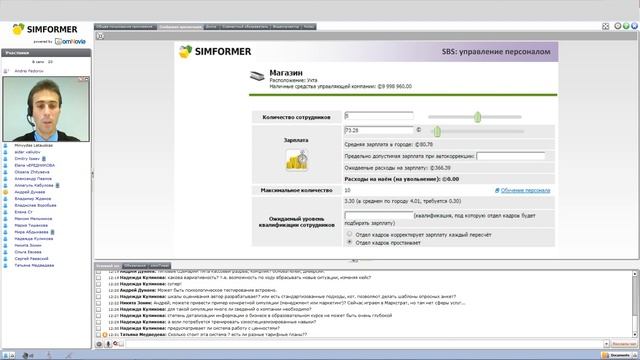This screenshot has width=640, height=360.
Task: Click the SIMFORMER logo in left sidebar
Action: click(45, 29)
